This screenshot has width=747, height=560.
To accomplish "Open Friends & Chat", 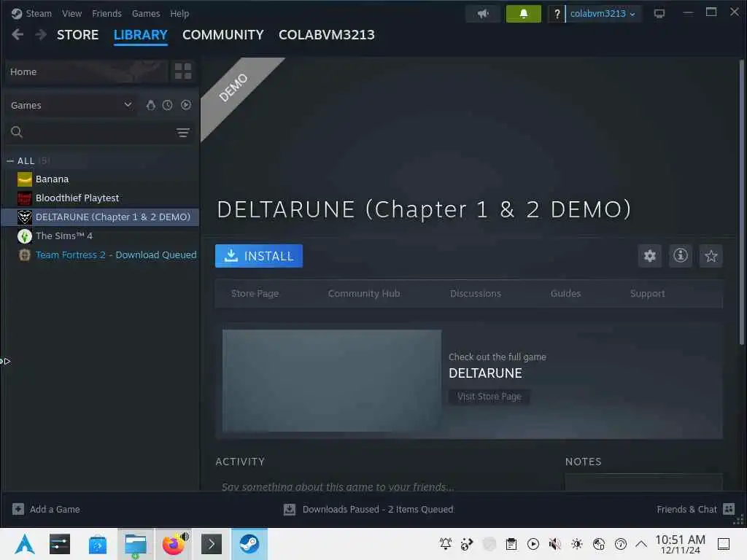I will click(x=695, y=509).
